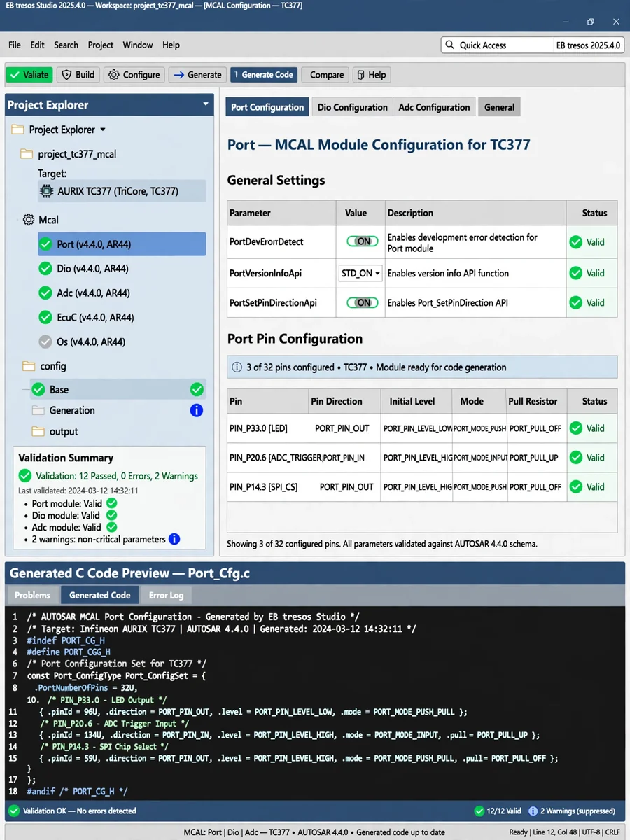Select the PIN_P14.3 [SPI_CS] cell
The height and width of the screenshot is (840, 630).
pyautogui.click(x=269, y=486)
